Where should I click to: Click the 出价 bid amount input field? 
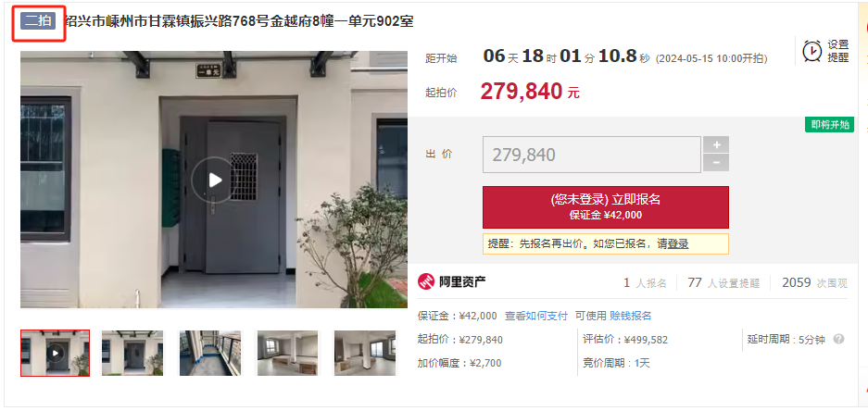(592, 155)
